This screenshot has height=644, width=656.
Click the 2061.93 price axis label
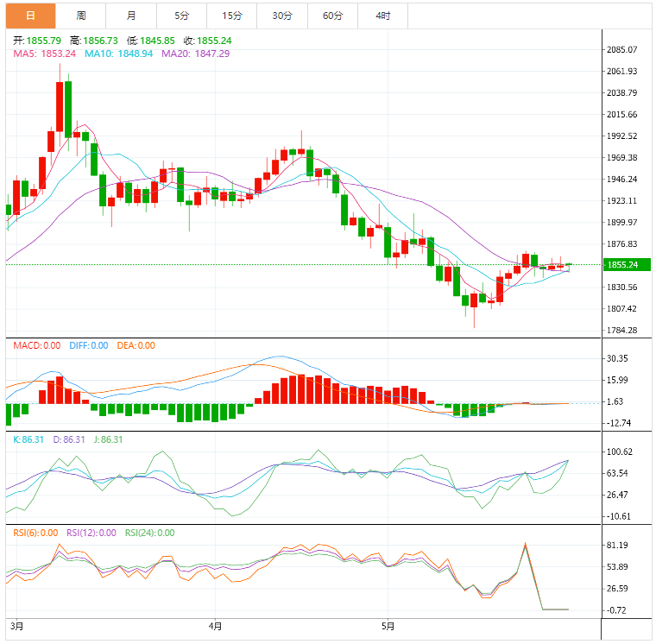622,71
